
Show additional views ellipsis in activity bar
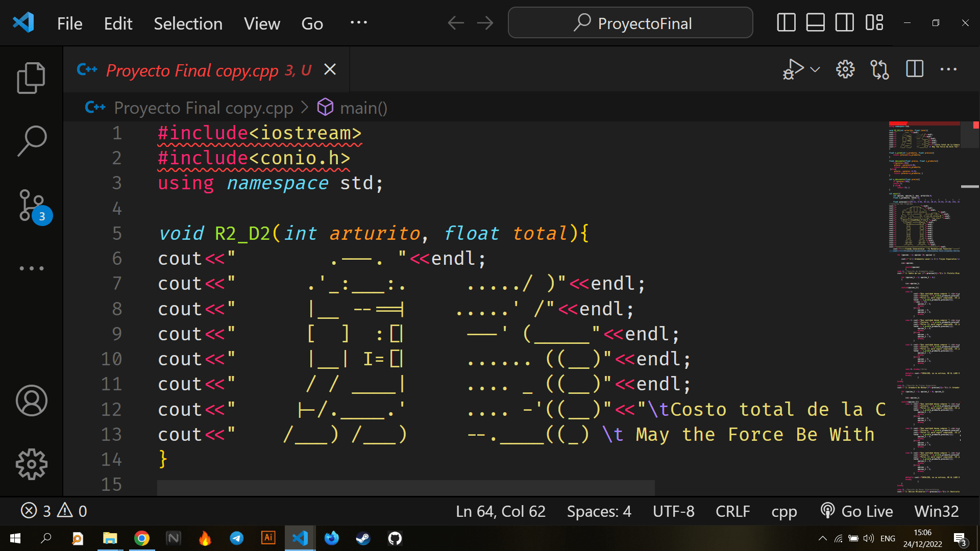coord(31,268)
